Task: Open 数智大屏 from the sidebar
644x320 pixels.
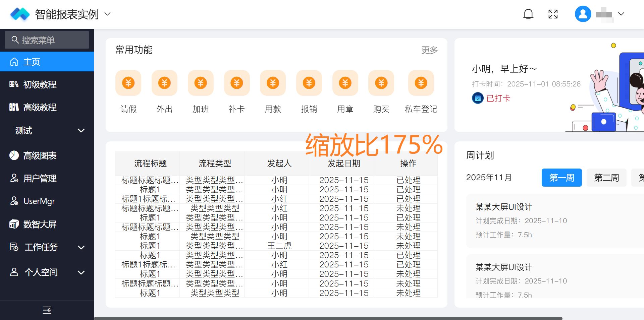Action: (40, 224)
